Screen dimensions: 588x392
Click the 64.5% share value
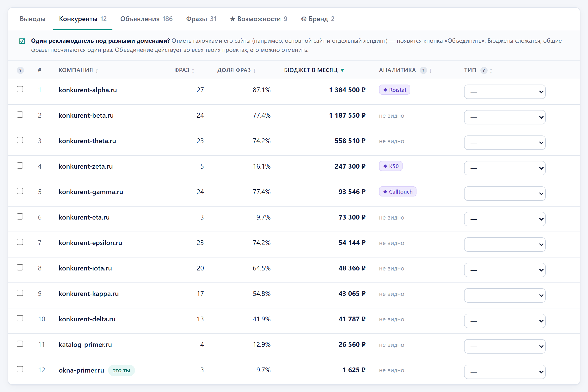click(262, 268)
